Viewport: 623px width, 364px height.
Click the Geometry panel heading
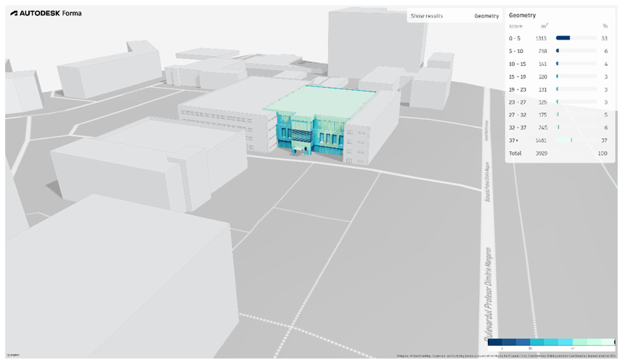click(522, 15)
